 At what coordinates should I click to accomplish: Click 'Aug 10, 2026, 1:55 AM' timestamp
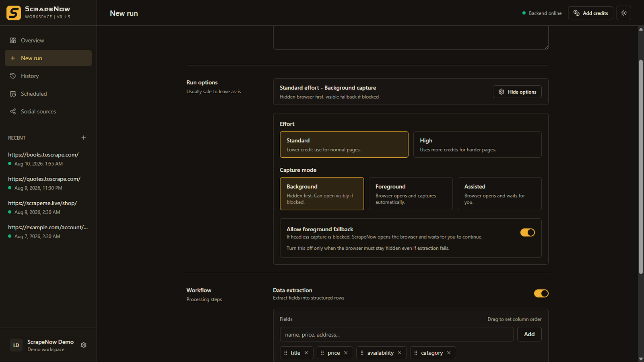(x=39, y=164)
